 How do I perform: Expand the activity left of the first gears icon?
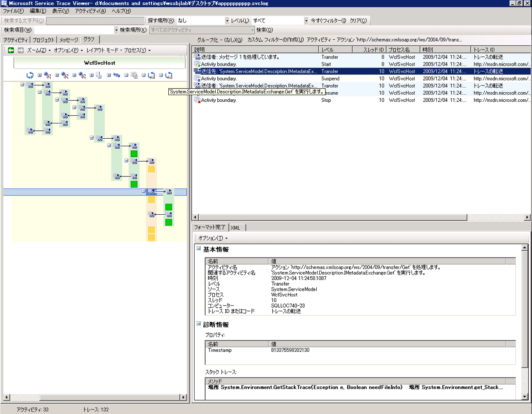[39, 75]
